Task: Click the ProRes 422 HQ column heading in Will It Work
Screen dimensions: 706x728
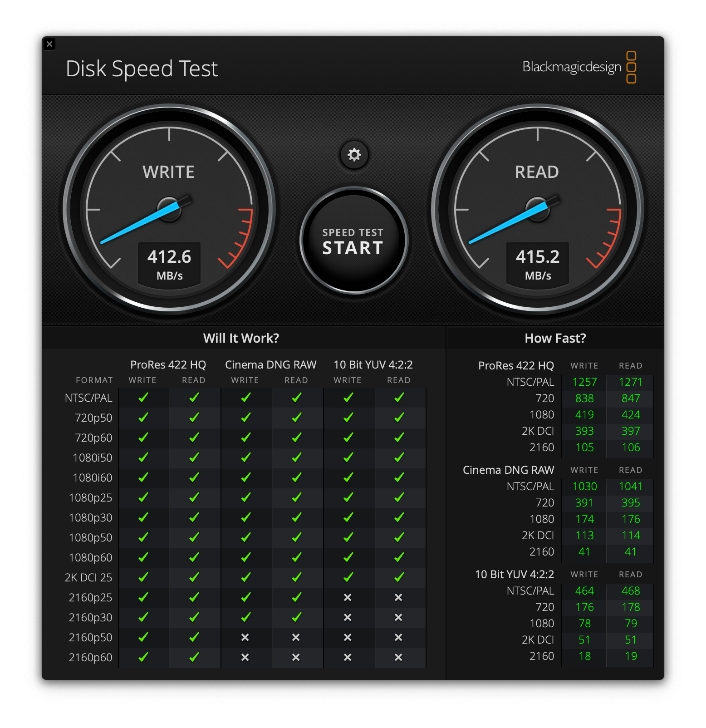Action: (168, 364)
